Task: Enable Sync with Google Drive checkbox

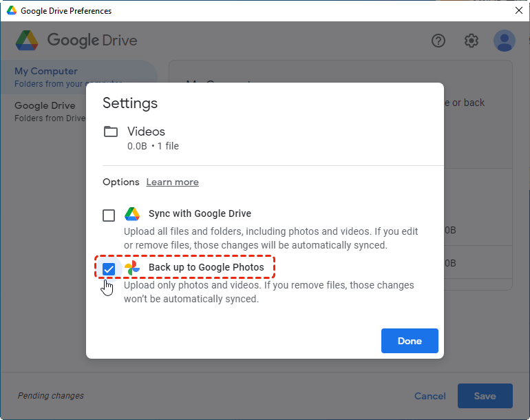Action: pos(109,216)
